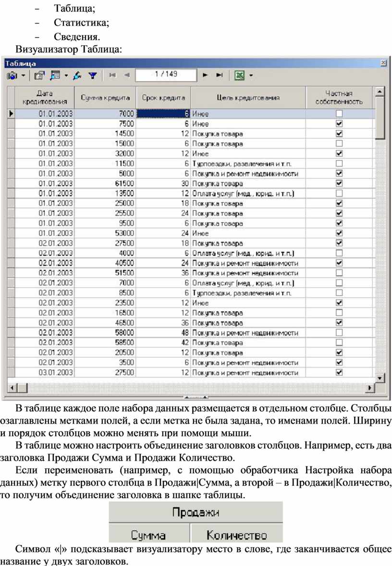Jump to the last record page
392x566 pixels.
[x=219, y=75]
